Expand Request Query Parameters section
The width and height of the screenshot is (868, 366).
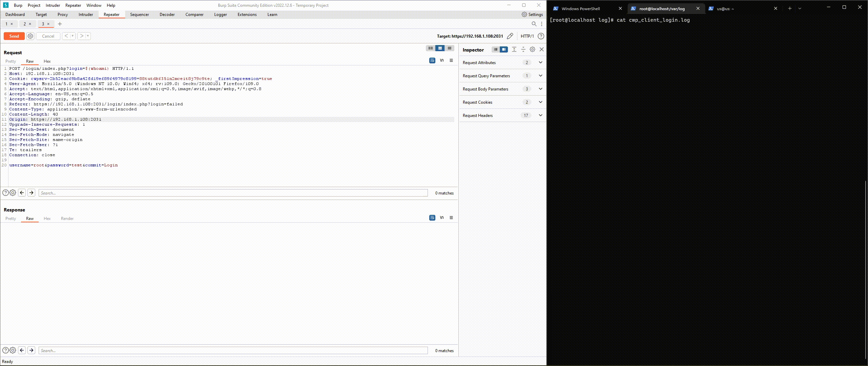[540, 76]
